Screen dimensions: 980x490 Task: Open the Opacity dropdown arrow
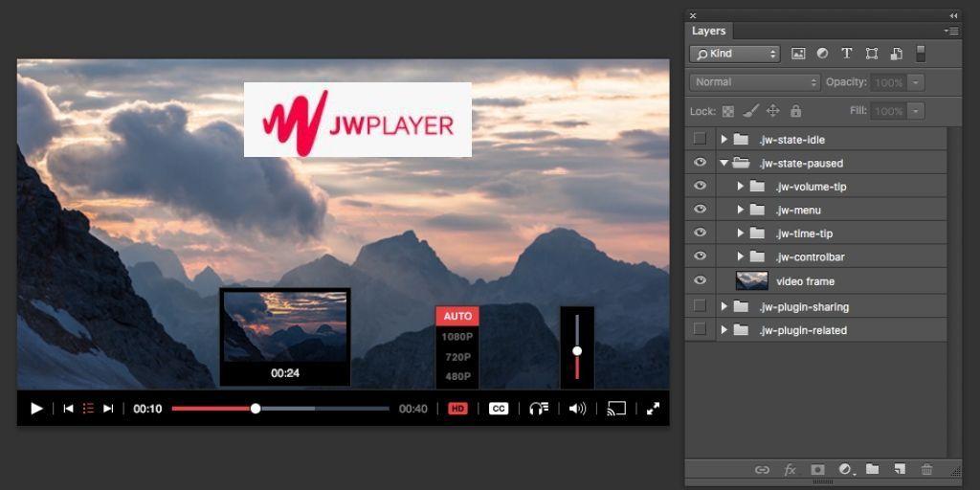tap(916, 82)
